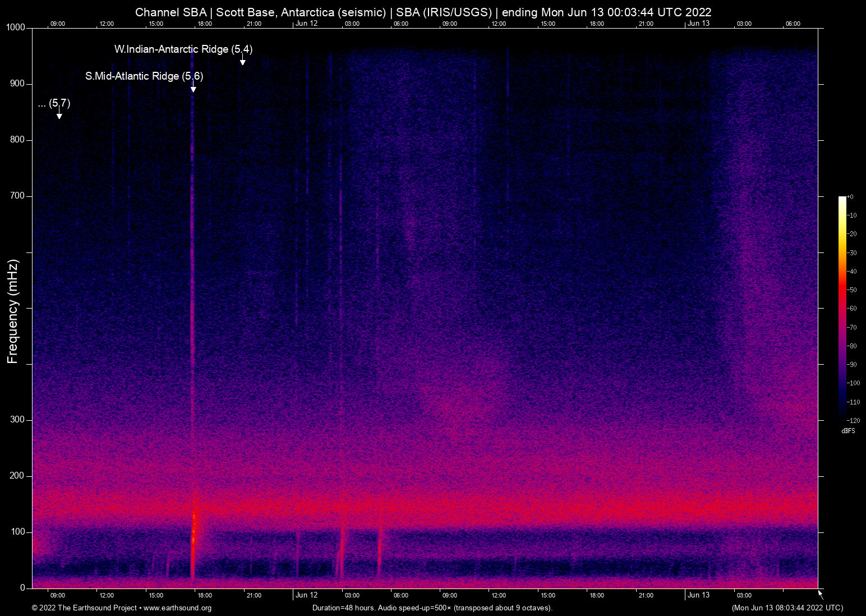Select Jun 13 marker on top time axis
Image resolution: width=866 pixels, height=616 pixels.
click(698, 24)
